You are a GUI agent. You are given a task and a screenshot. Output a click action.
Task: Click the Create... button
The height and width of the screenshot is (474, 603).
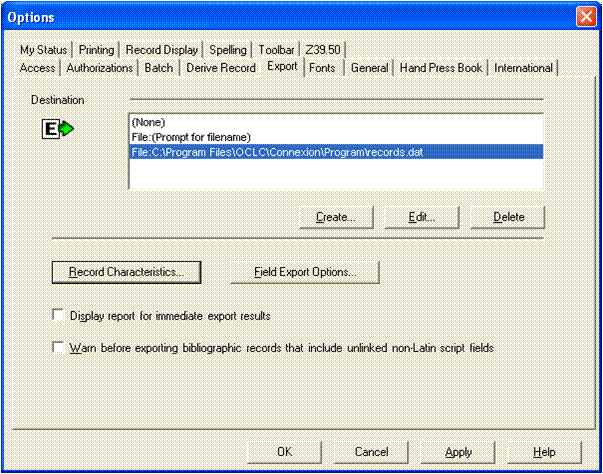coord(335,216)
